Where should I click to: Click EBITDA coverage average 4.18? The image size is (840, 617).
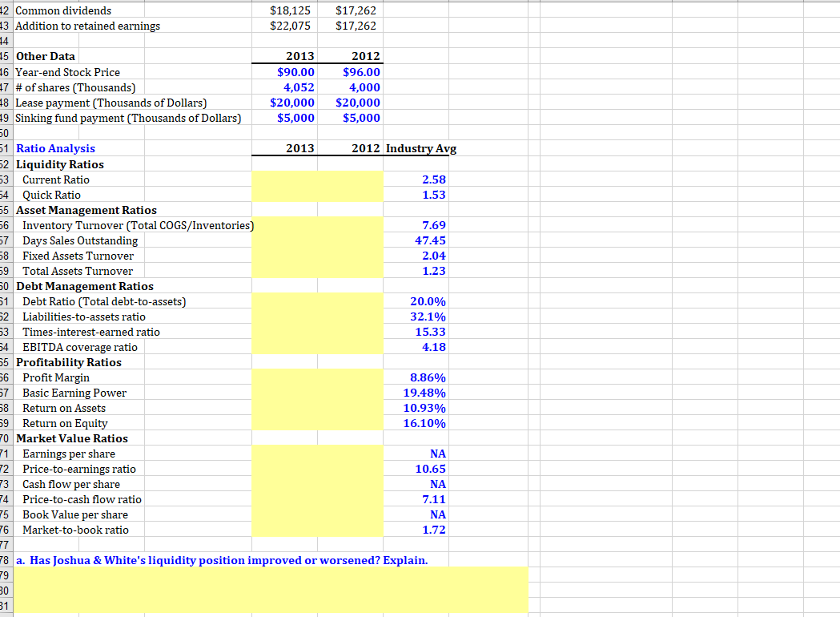click(x=434, y=347)
